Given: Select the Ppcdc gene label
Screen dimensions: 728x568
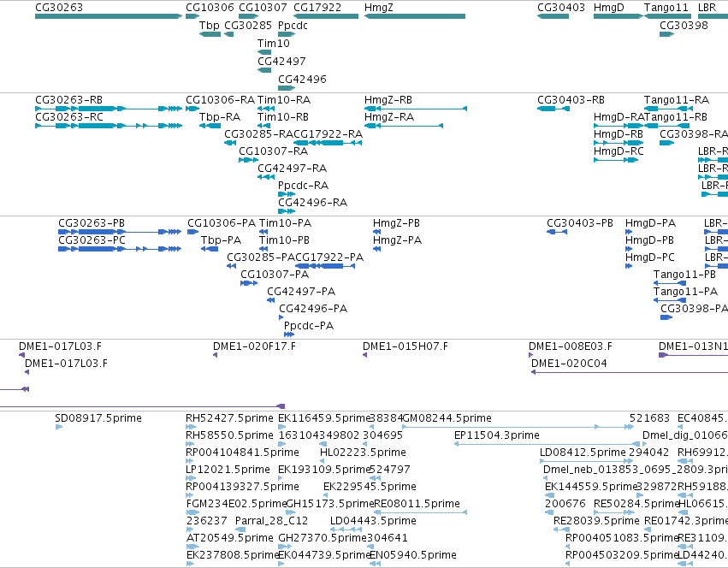Looking at the screenshot, I should [x=293, y=25].
